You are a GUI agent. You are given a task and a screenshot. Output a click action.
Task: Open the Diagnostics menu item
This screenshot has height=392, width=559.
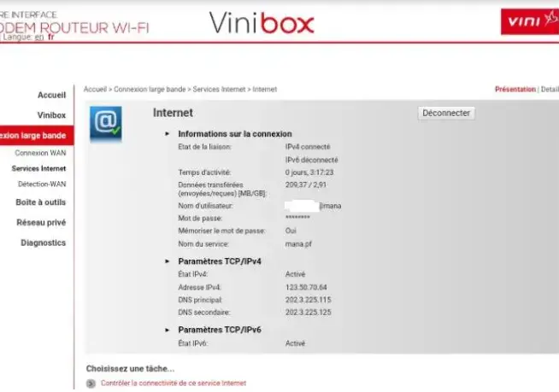(44, 243)
